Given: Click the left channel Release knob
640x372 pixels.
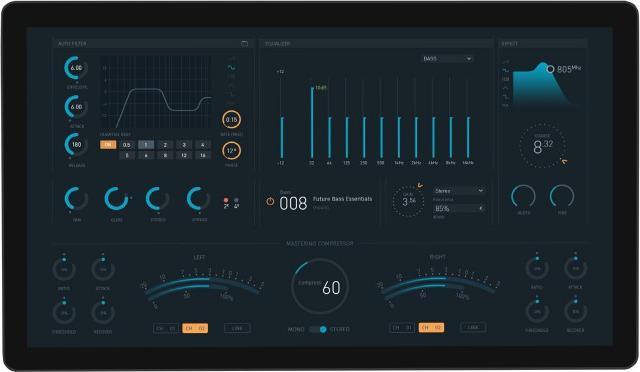Looking at the screenshot, I should [x=103, y=312].
